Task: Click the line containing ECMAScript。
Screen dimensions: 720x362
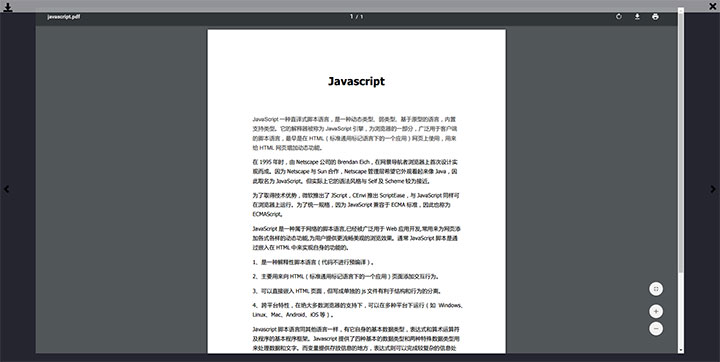Action: (x=267, y=214)
